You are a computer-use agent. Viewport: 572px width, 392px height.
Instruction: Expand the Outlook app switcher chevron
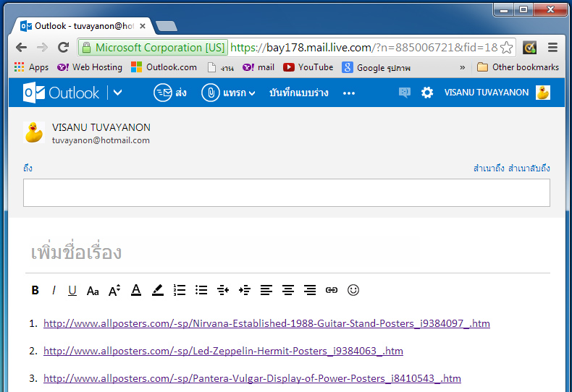(118, 93)
